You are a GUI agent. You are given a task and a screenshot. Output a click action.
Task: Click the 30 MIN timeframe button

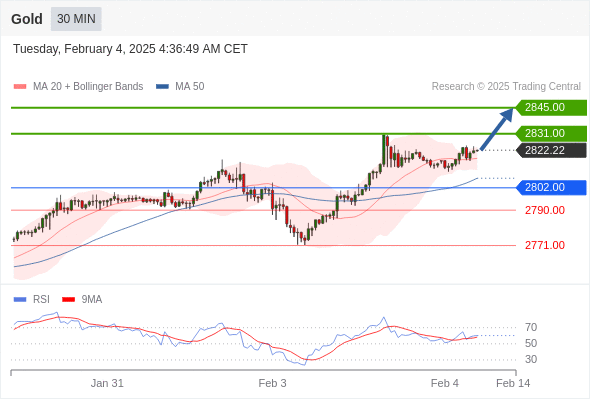pyautogui.click(x=76, y=19)
